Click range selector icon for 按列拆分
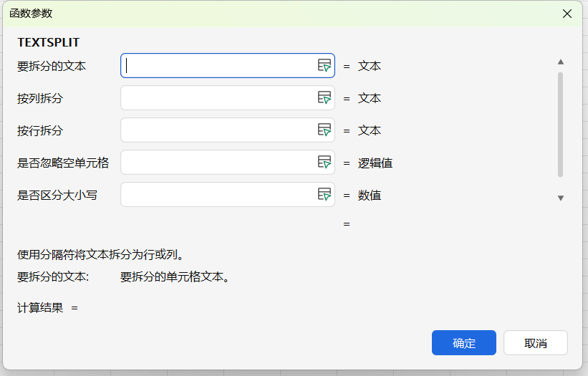The width and height of the screenshot is (588, 376). pos(324,98)
